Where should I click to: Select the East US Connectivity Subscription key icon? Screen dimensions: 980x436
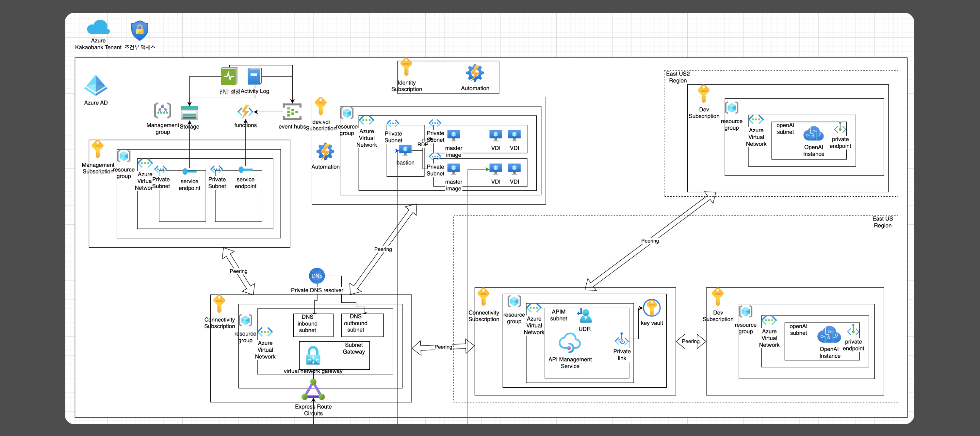coord(483,297)
